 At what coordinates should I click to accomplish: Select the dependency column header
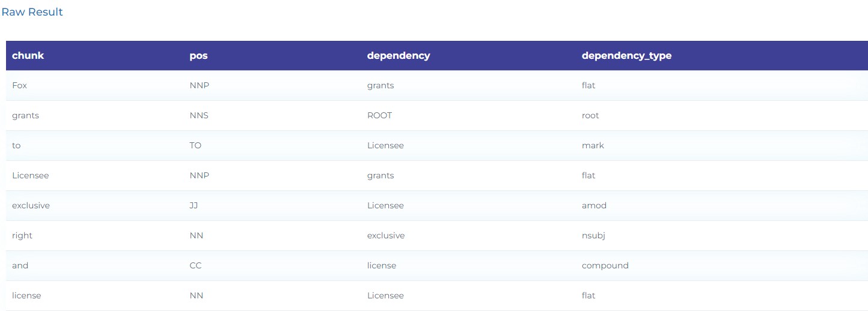399,55
